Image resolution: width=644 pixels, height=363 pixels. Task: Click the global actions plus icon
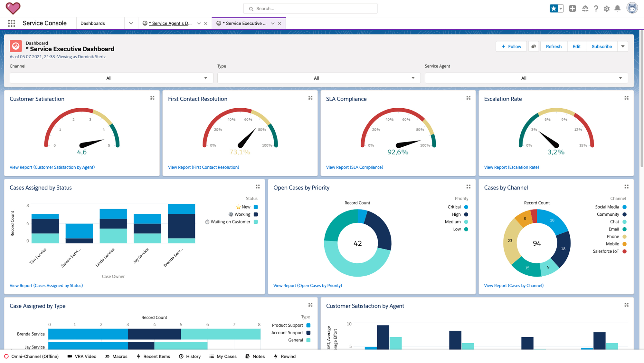(x=573, y=9)
